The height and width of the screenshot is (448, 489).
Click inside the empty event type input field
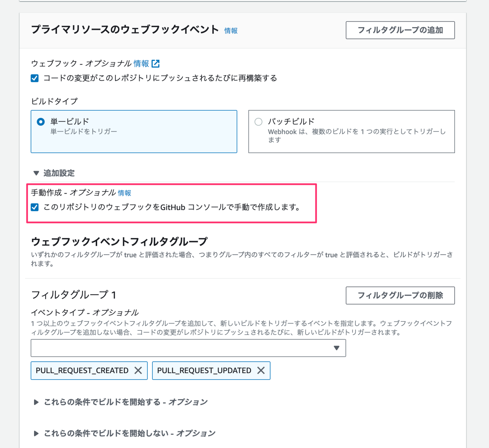click(159, 348)
